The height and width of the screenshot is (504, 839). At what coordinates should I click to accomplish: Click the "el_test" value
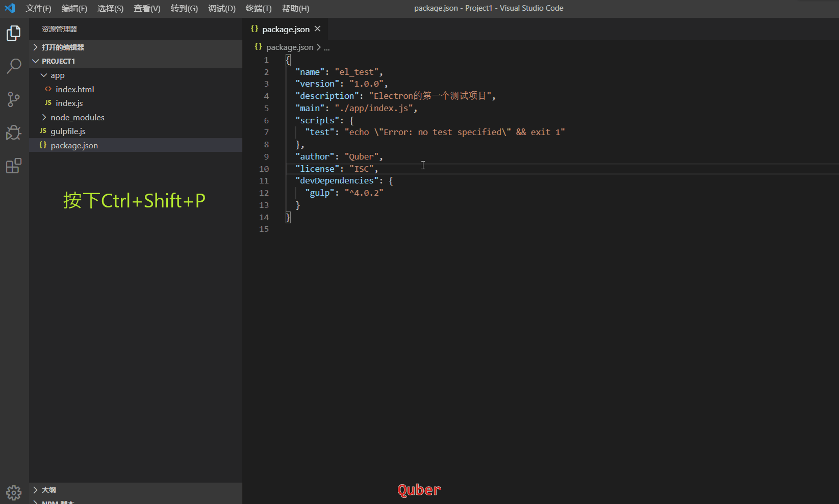[357, 72]
